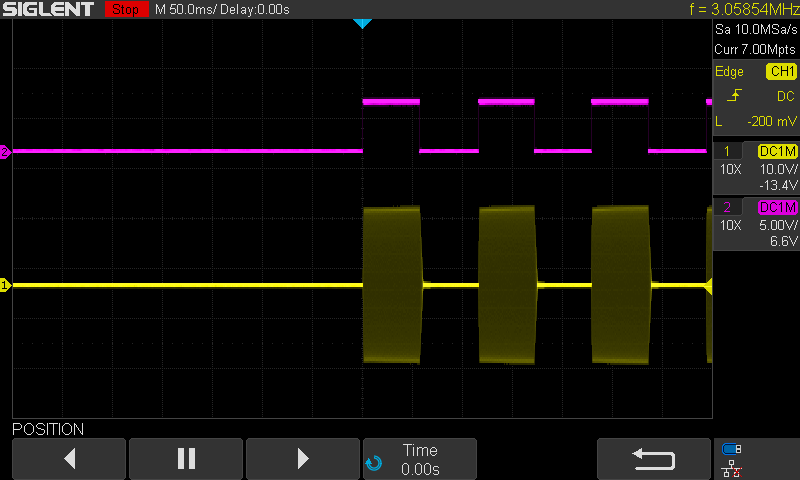This screenshot has width=800, height=480.
Task: Click the Delay:0.00s readout
Action: pyautogui.click(x=254, y=10)
